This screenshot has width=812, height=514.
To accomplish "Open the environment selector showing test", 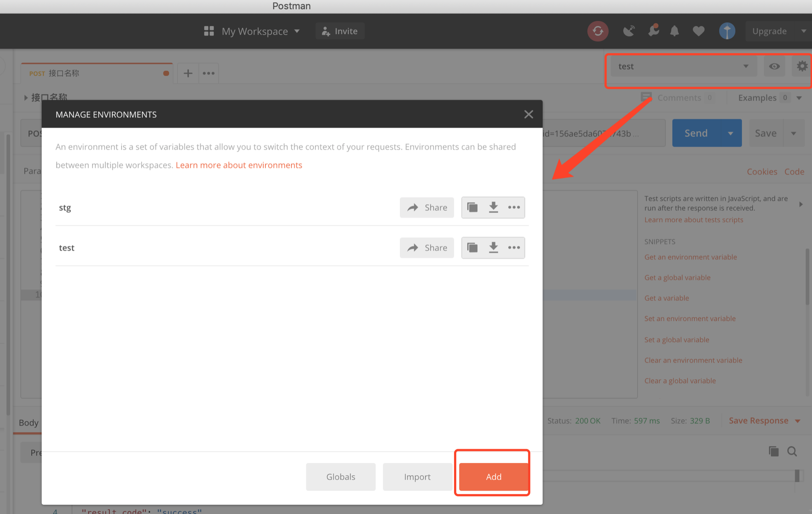I will (683, 66).
